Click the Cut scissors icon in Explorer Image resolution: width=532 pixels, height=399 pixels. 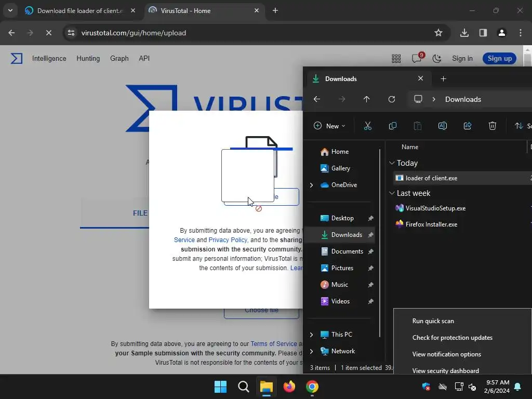pyautogui.click(x=367, y=126)
